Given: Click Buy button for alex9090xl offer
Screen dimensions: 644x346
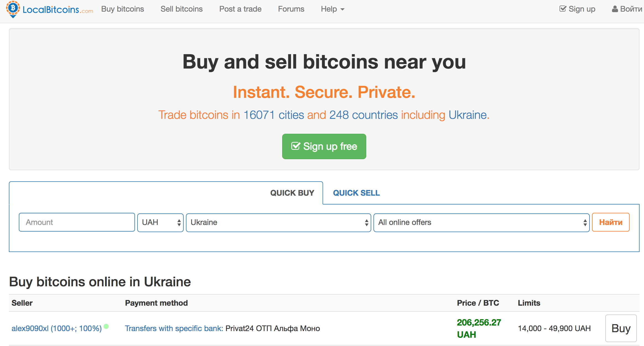Looking at the screenshot, I should (x=621, y=328).
